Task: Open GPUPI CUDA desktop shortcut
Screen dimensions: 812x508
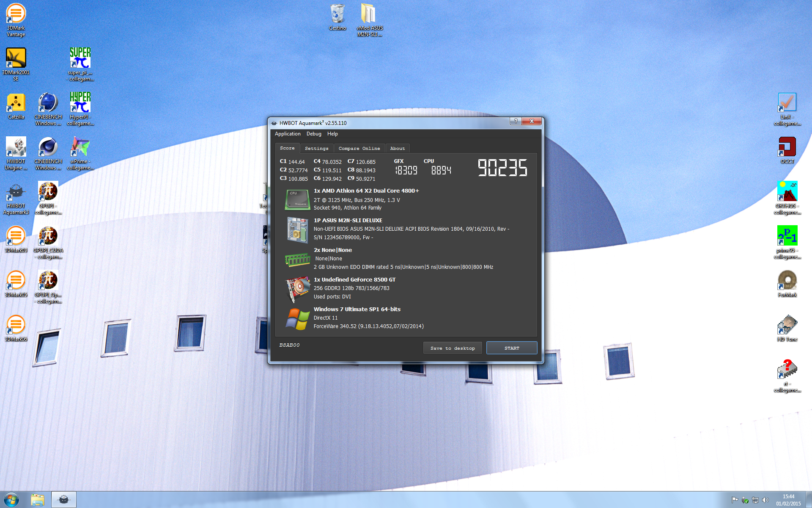Action: click(x=48, y=243)
